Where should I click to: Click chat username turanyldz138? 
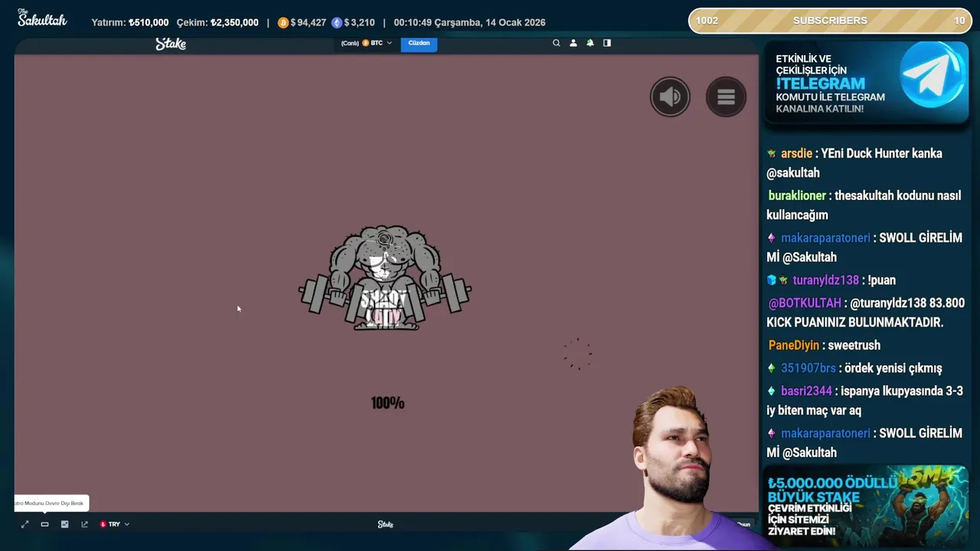coord(825,280)
